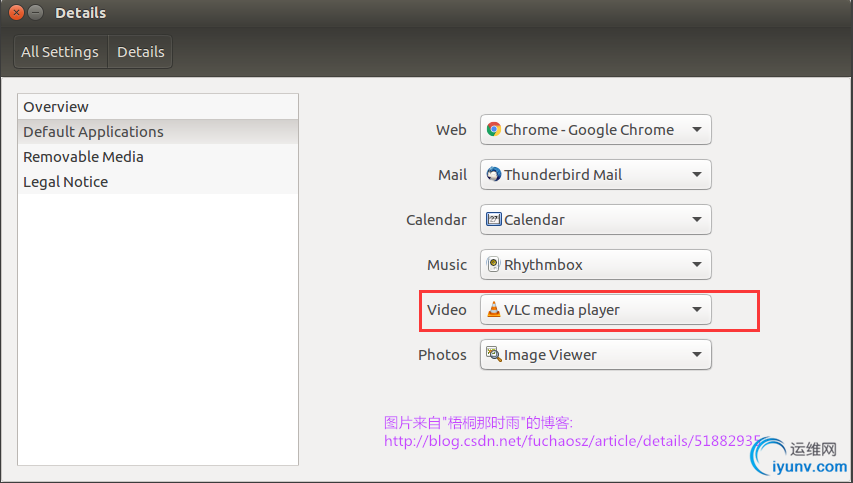Screen dimensions: 853x483
Task: Open the Calendar default application dropdown
Action: pos(596,219)
